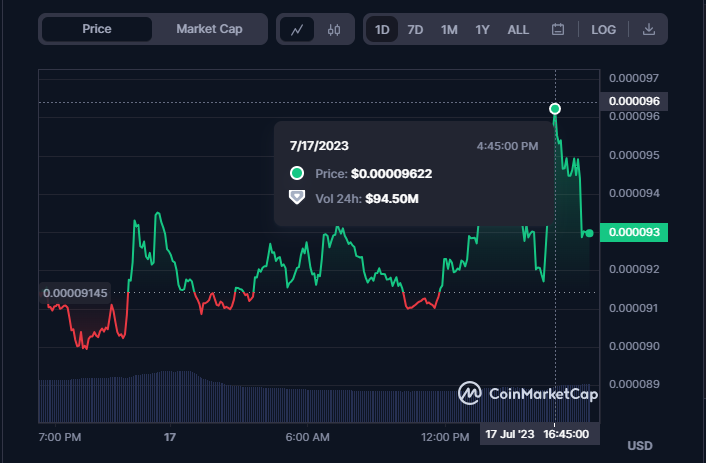Click the $0.00009622 price in tooltip
This screenshot has height=463, width=706.
tap(391, 174)
